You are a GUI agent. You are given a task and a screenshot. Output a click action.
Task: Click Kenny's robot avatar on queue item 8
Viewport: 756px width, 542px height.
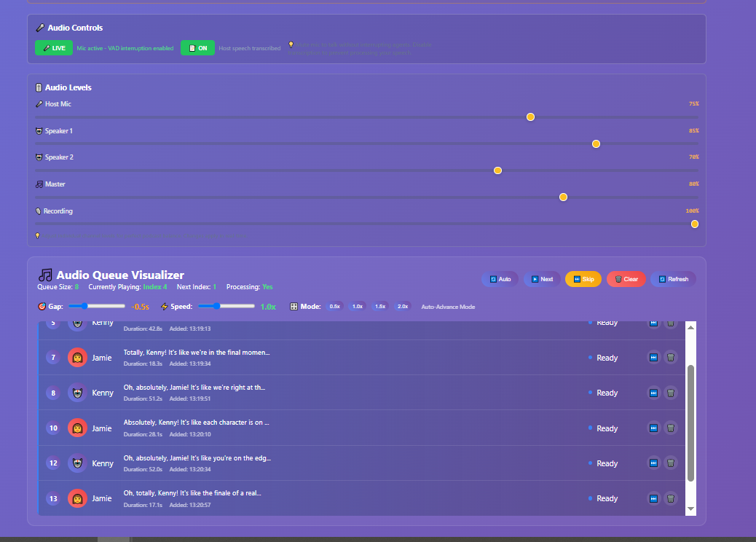pyautogui.click(x=77, y=392)
